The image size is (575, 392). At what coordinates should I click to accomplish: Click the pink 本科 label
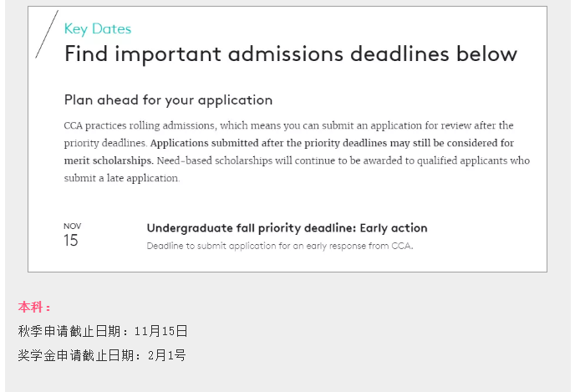coord(34,307)
